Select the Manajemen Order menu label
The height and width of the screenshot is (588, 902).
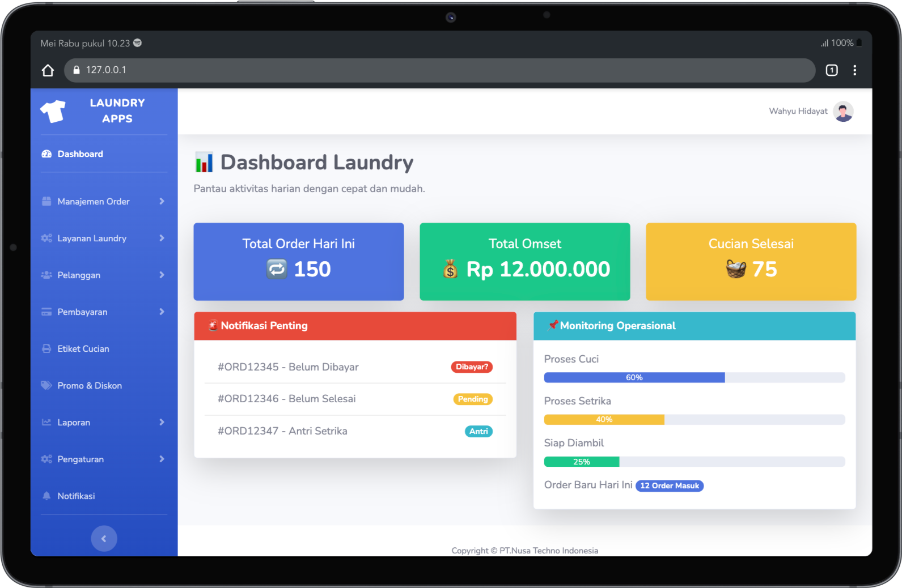tap(94, 202)
